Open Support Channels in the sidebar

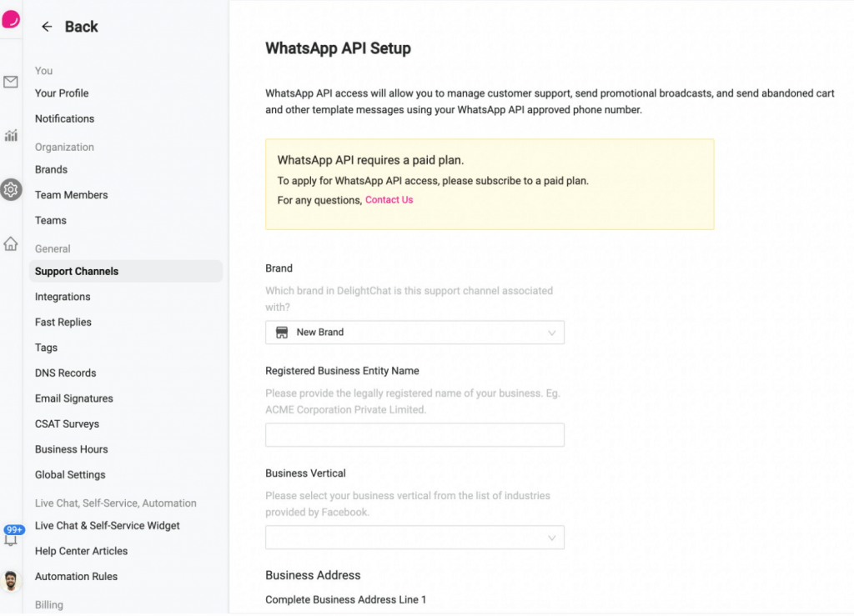click(x=126, y=271)
